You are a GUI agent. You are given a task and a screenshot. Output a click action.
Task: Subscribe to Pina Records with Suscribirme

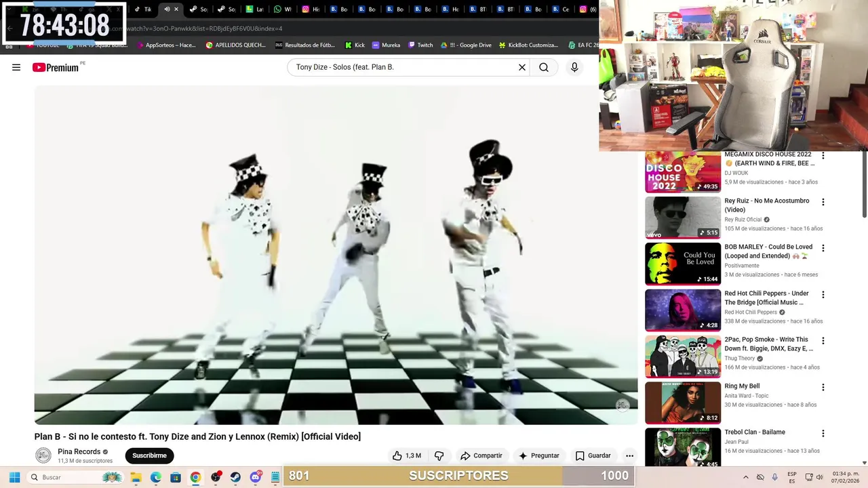coord(149,455)
